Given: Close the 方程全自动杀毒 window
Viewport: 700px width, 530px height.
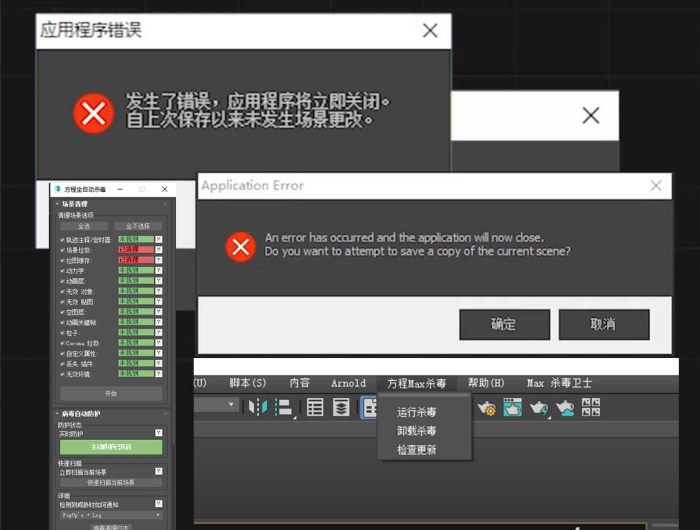Looking at the screenshot, I should pos(165,189).
